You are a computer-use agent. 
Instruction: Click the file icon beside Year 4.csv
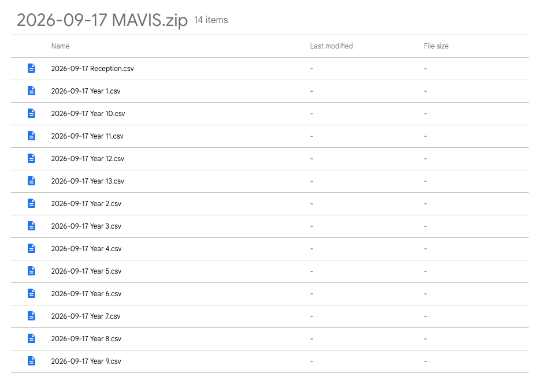click(x=31, y=248)
